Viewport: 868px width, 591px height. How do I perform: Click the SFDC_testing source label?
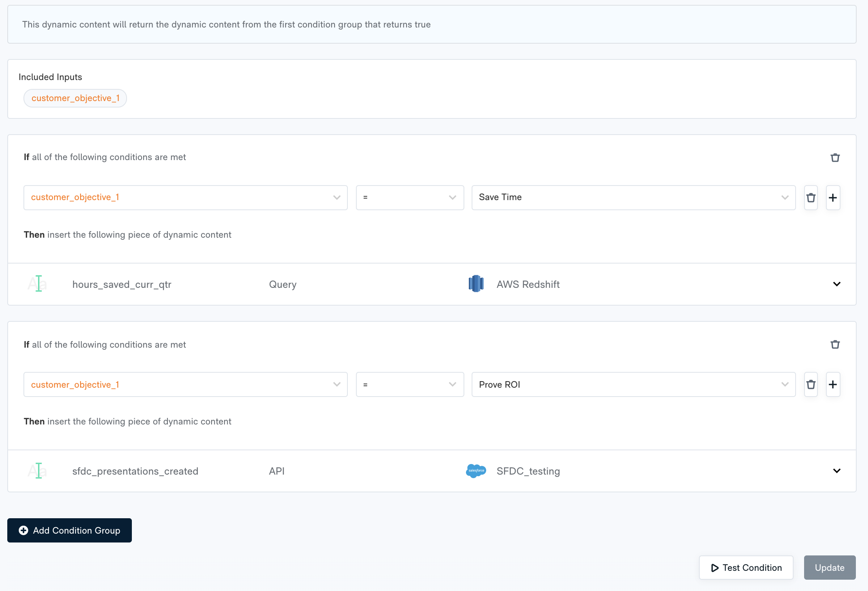pos(528,471)
